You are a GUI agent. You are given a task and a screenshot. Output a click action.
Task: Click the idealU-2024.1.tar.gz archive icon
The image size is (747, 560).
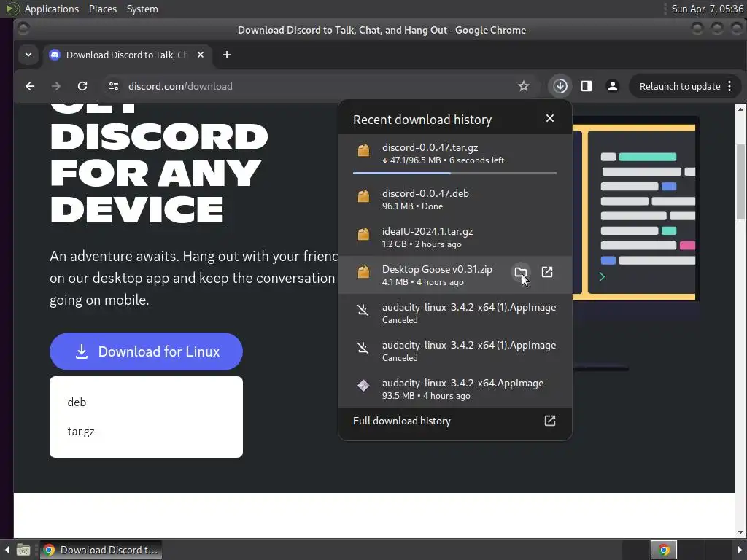(x=363, y=234)
